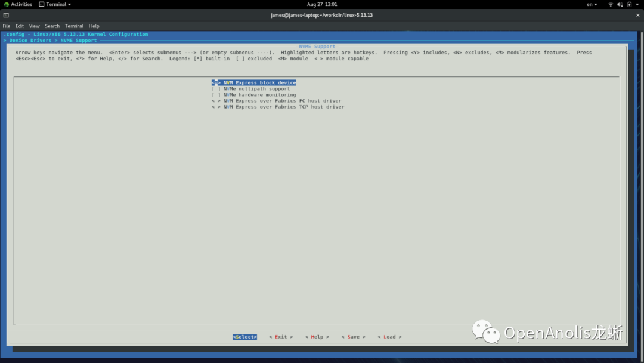Open the Search menu
This screenshot has width=644, height=363.
pyautogui.click(x=52, y=26)
